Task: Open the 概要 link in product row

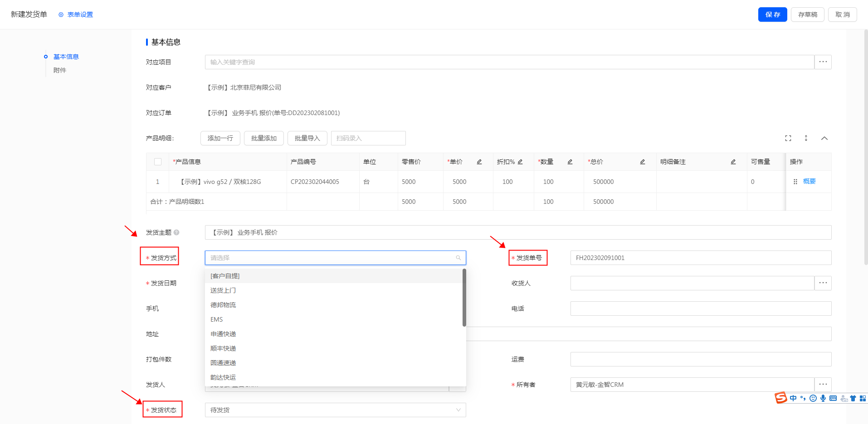Action: [x=809, y=181]
